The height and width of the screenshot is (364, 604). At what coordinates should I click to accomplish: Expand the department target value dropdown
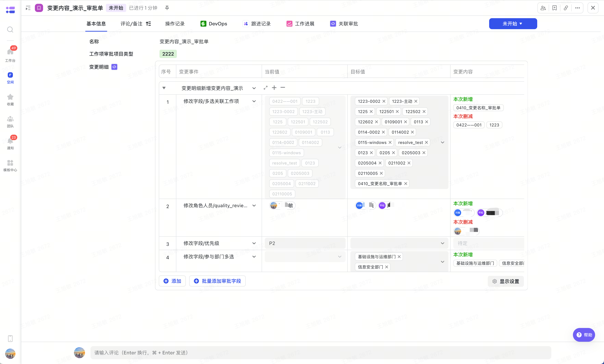pos(442,262)
